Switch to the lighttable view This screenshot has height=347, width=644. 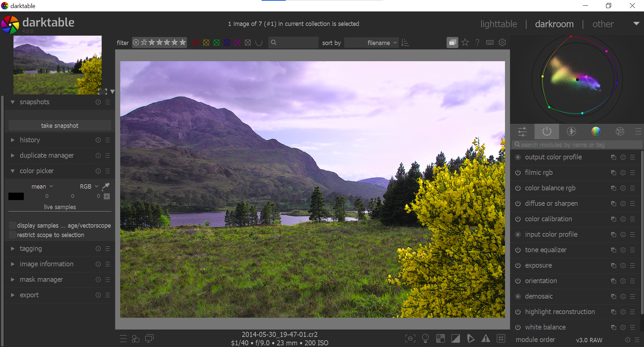coord(498,24)
